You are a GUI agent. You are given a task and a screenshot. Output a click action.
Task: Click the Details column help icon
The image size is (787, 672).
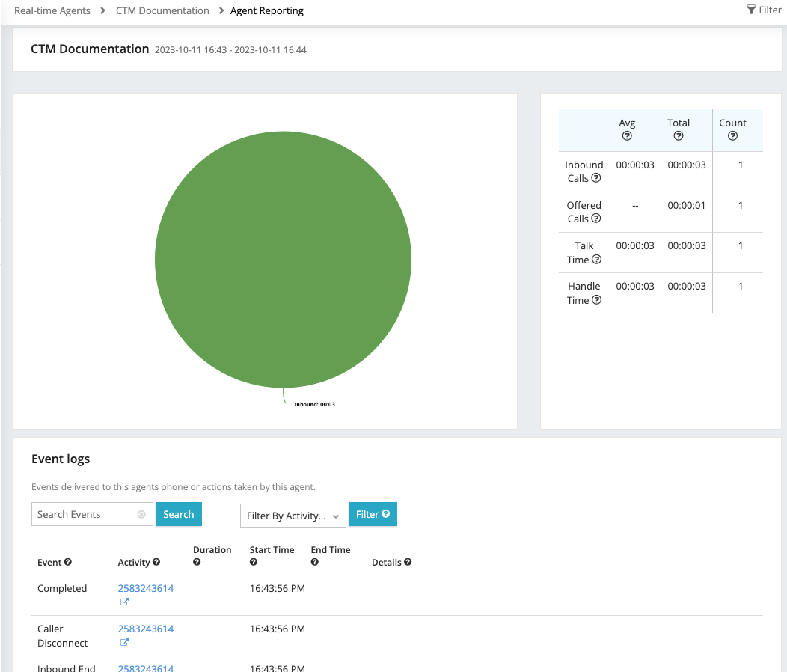[x=408, y=562]
